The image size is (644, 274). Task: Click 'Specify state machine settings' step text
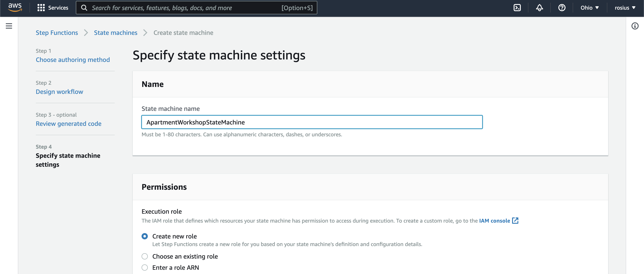68,160
